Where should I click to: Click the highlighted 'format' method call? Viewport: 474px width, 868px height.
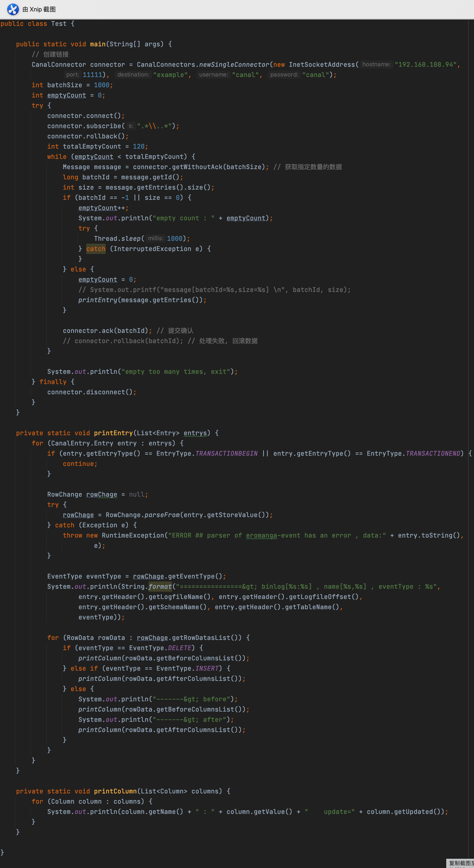coord(160,587)
